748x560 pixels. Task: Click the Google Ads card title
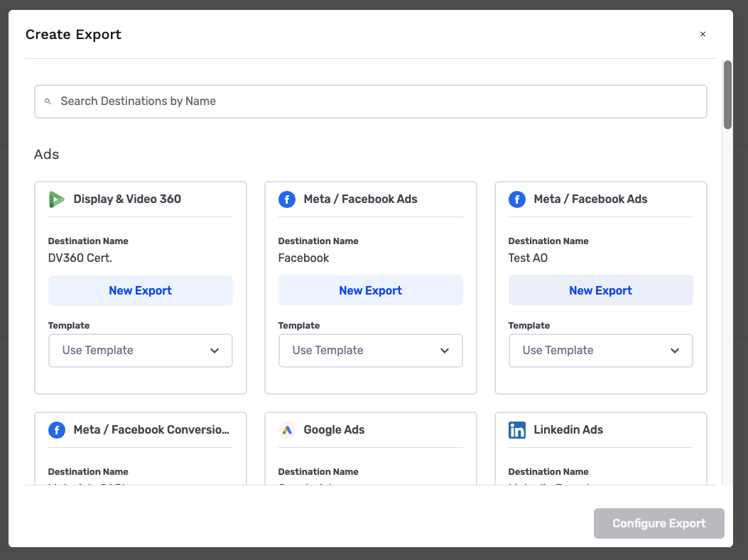(334, 430)
